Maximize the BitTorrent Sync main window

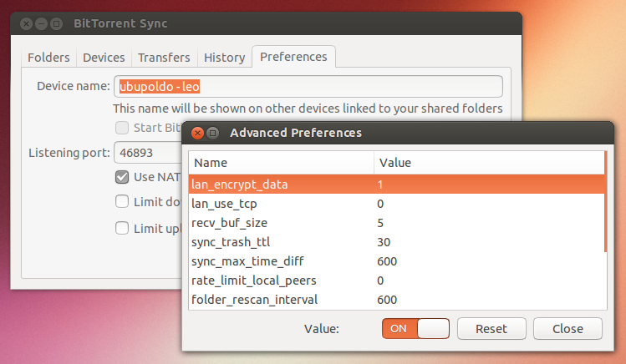click(57, 24)
